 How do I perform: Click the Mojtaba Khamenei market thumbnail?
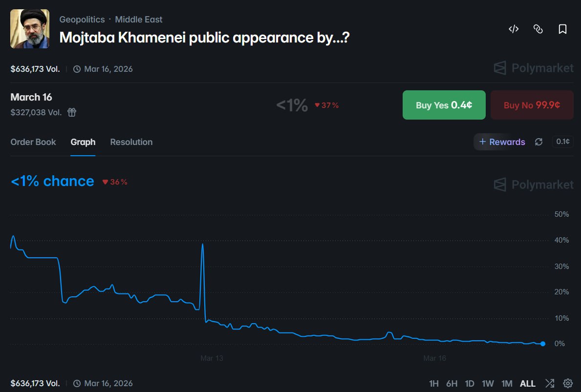click(x=30, y=29)
